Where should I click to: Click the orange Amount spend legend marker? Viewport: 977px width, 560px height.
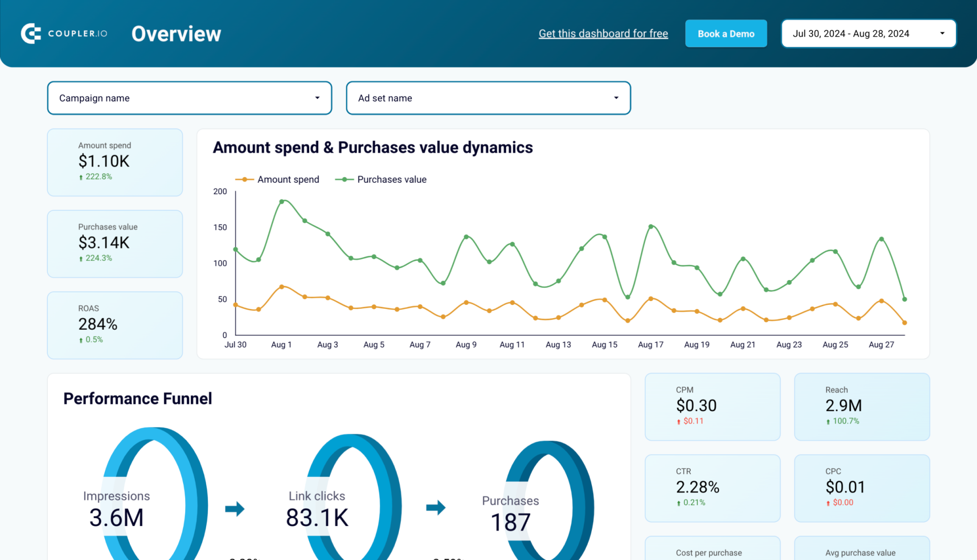tap(245, 179)
